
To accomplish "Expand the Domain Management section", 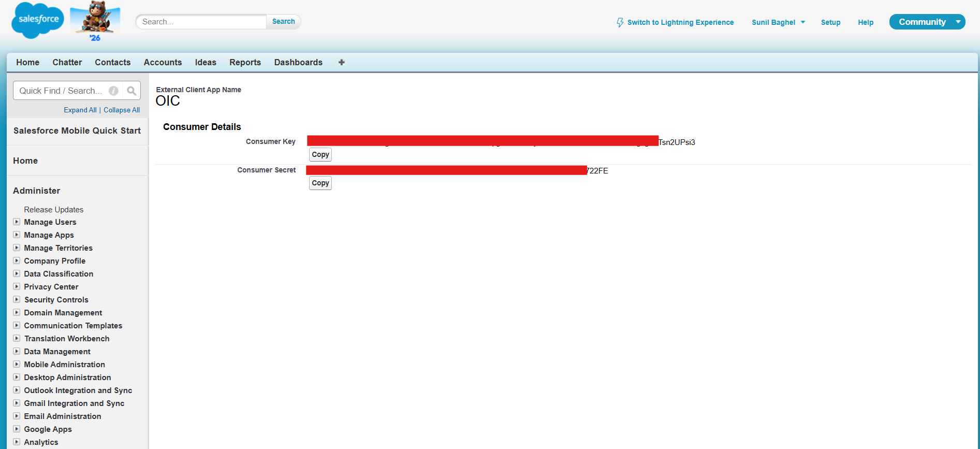I will click(17, 312).
